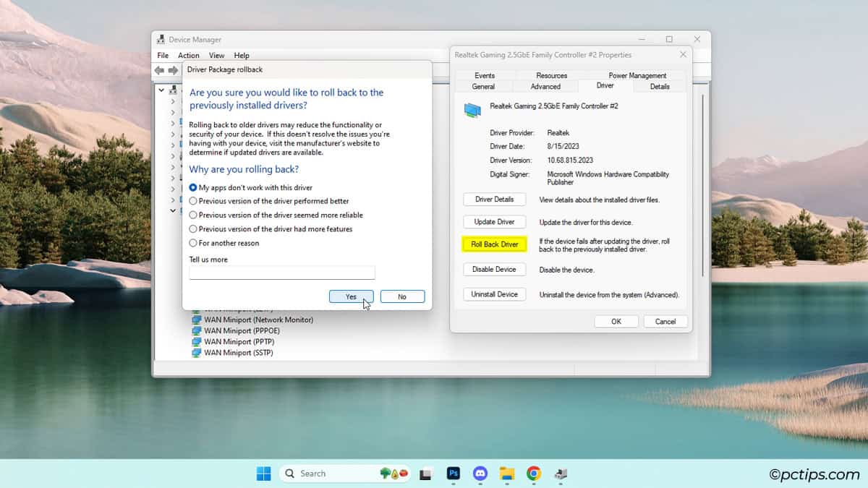Switch to the Power Management tab
Viewport: 868px width, 488px height.
point(637,75)
